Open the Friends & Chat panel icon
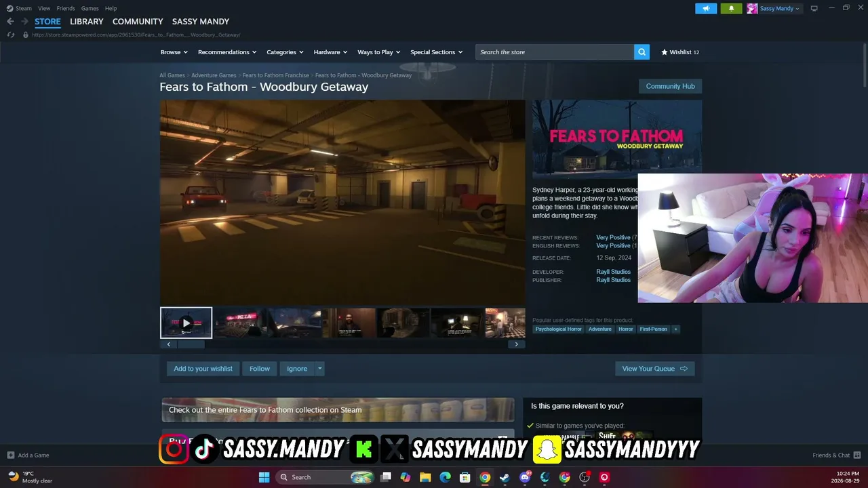 pos(857,455)
